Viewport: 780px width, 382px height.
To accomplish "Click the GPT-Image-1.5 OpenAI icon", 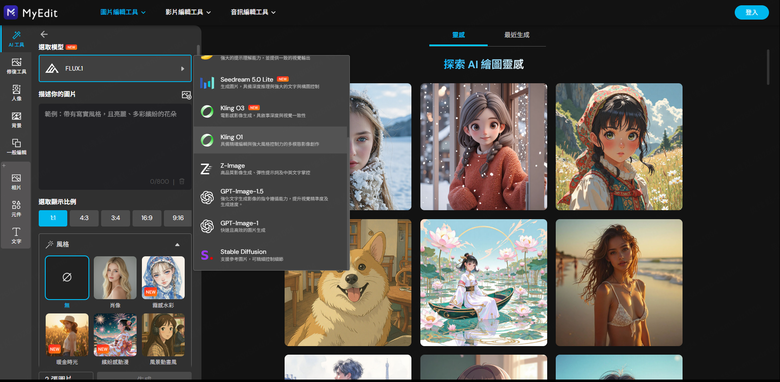I will (x=207, y=198).
